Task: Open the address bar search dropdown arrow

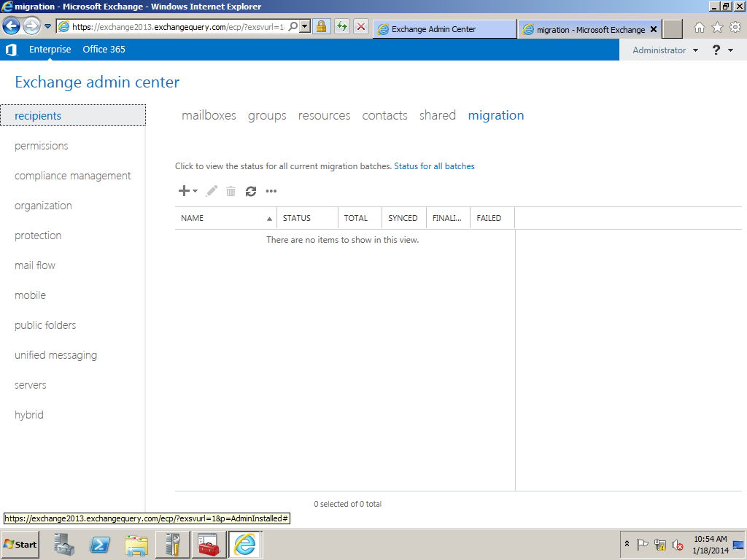Action: pos(304,27)
